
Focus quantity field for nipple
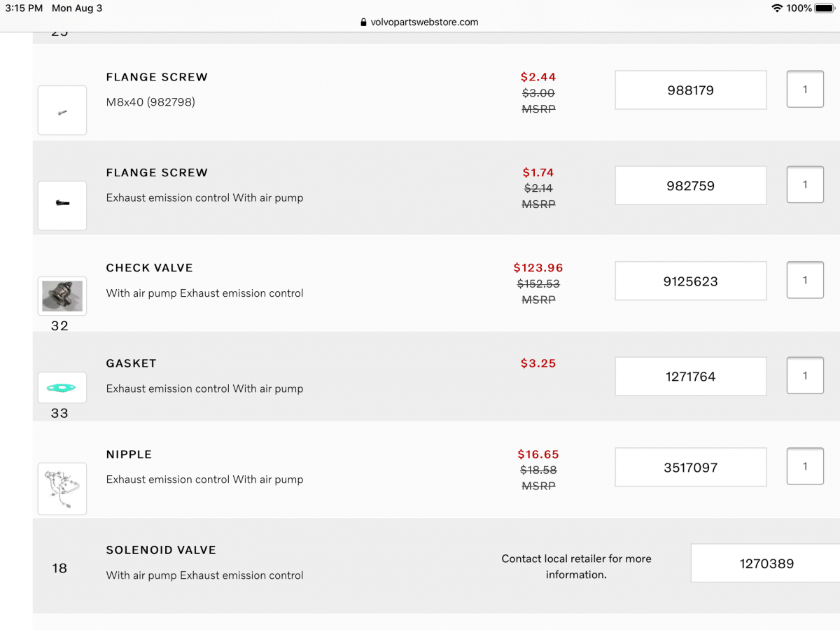(x=805, y=466)
